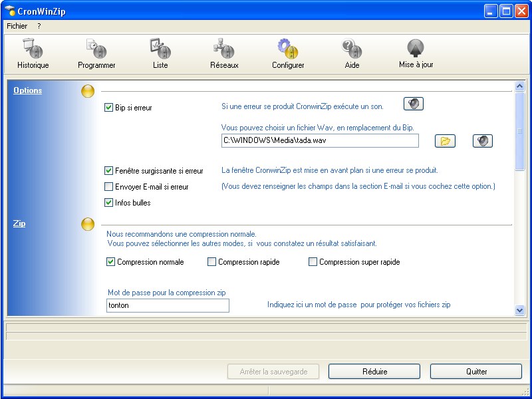Click the scrollbar down arrow
Screen dimensions: 532x399
[x=519, y=310]
